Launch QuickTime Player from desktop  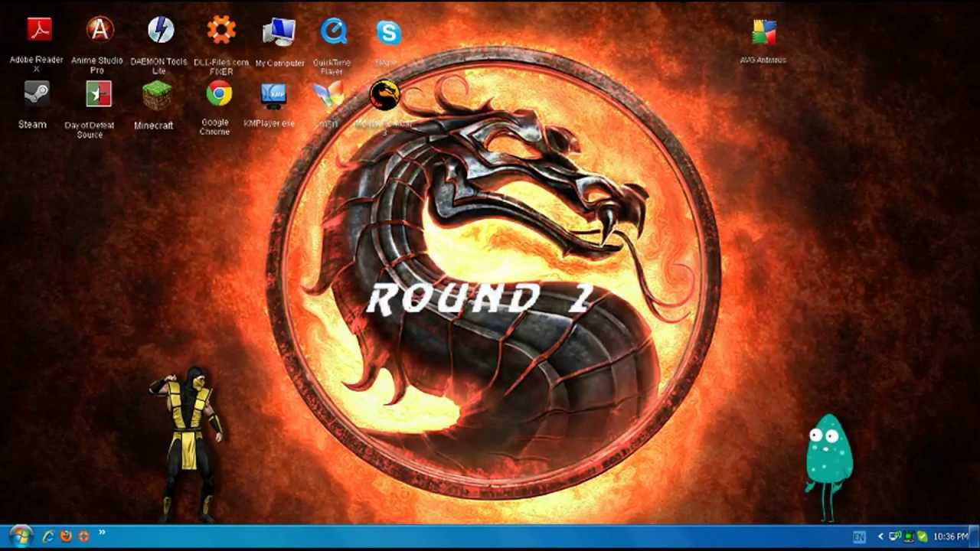(x=334, y=32)
